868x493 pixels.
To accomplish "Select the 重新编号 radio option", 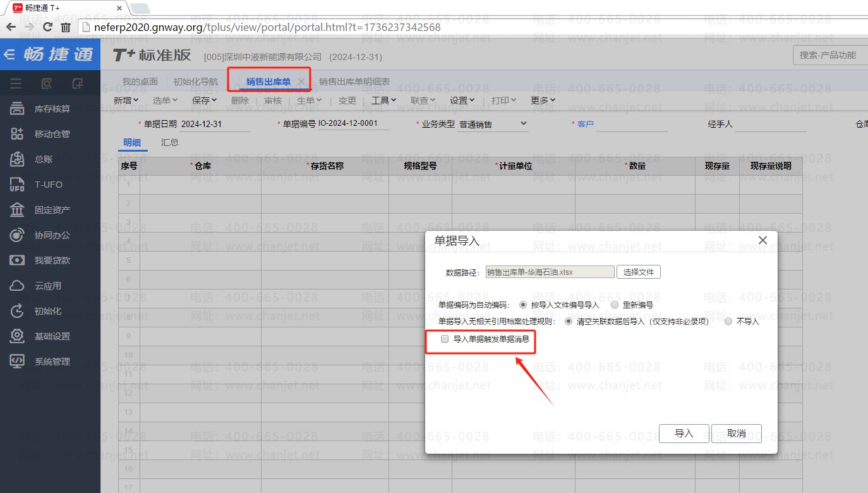I will (615, 305).
